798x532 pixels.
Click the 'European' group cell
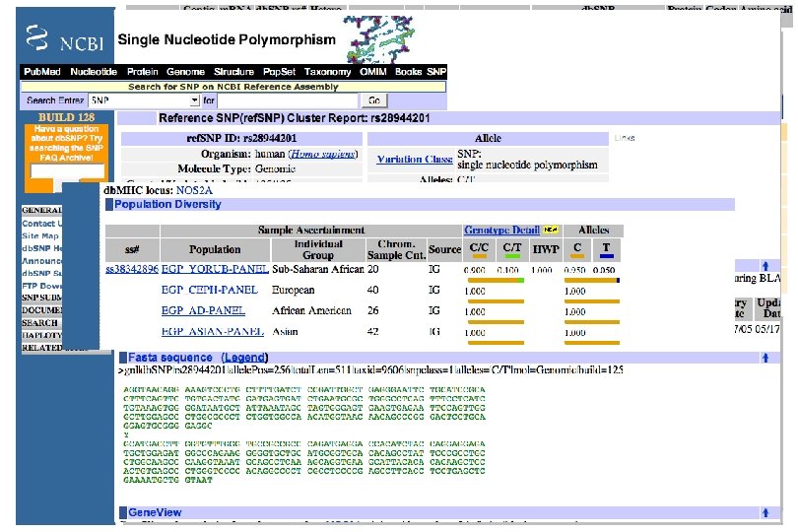pos(294,290)
